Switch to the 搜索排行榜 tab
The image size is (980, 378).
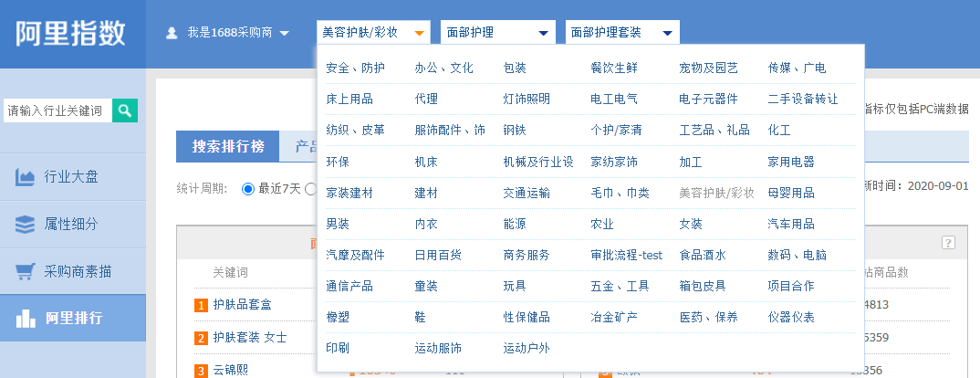click(228, 146)
